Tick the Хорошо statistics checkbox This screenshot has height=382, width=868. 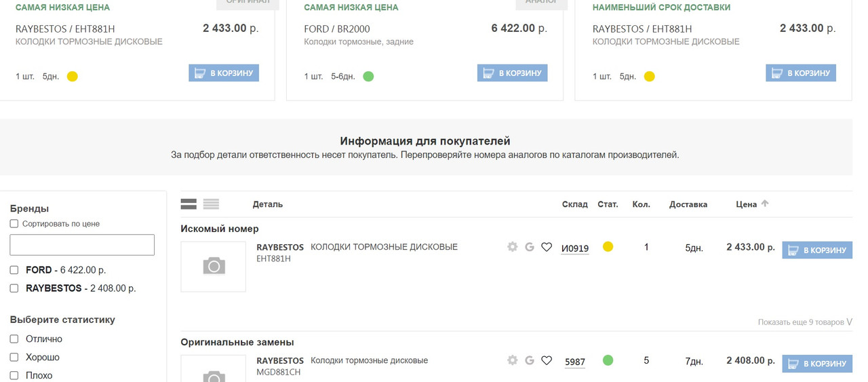[x=14, y=357]
